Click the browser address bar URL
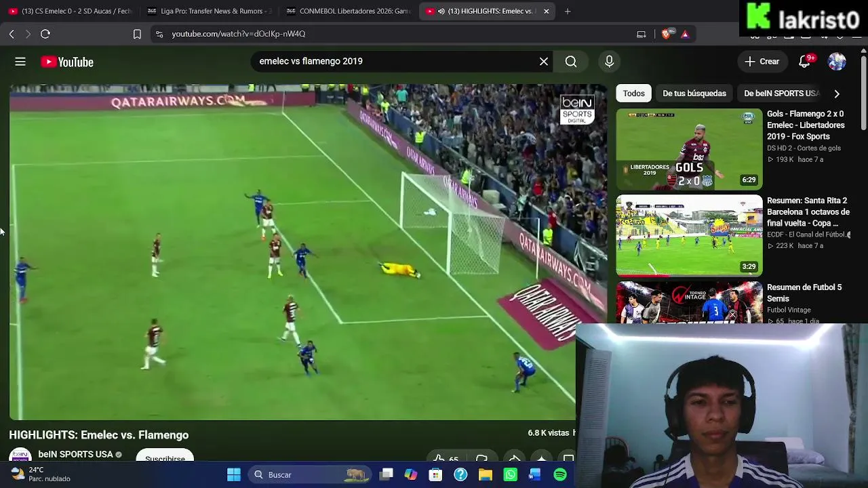Screen dimensions: 868x488 (239, 34)
